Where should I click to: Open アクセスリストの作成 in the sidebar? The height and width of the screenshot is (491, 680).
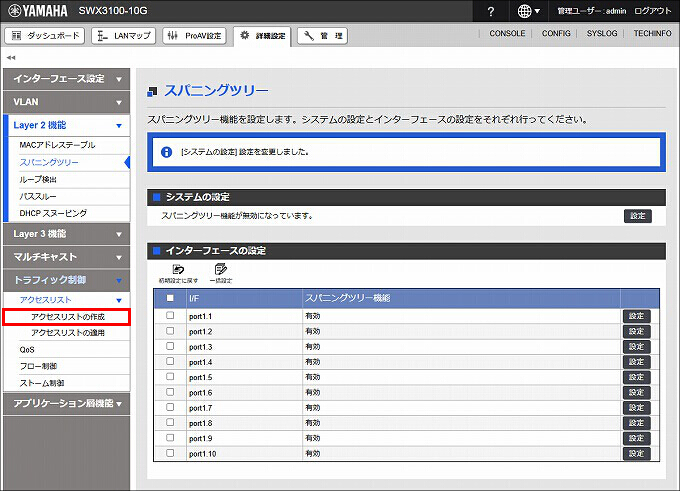point(67,317)
